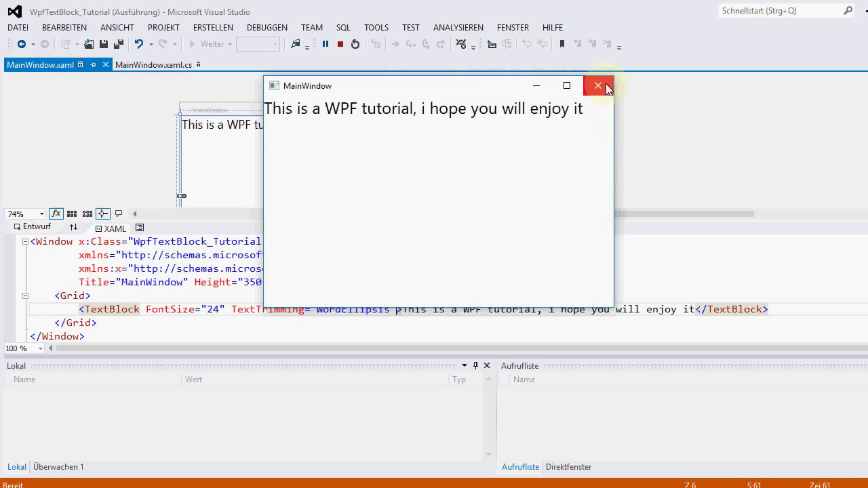868x488 pixels.
Task: Open the PROJEKT menu
Action: 163,28
